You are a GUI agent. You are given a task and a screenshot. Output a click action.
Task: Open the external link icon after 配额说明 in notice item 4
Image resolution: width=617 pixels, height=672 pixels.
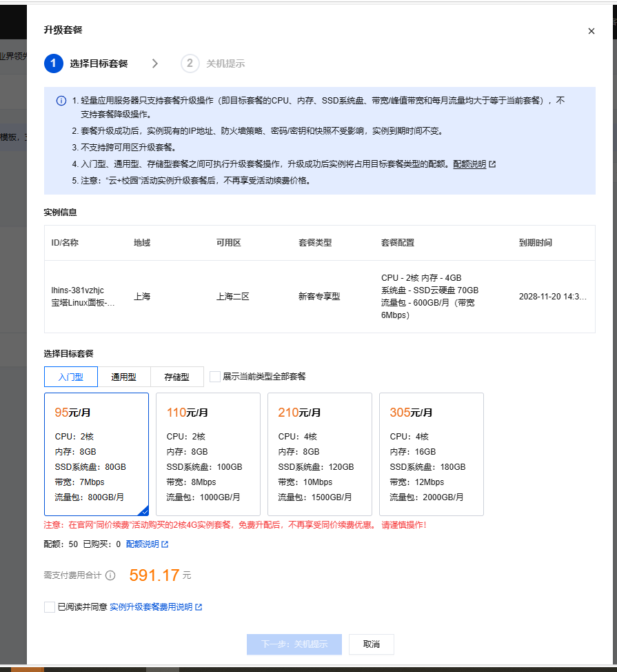(493, 164)
